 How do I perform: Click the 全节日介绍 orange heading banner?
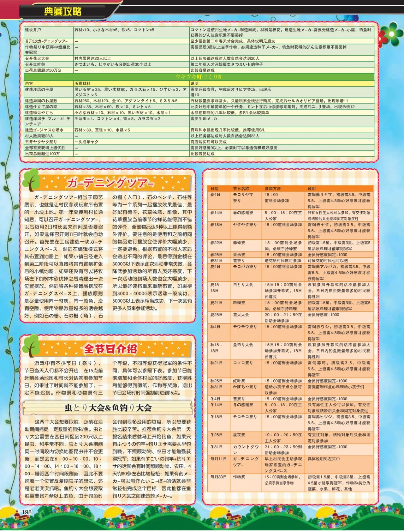tap(110, 349)
